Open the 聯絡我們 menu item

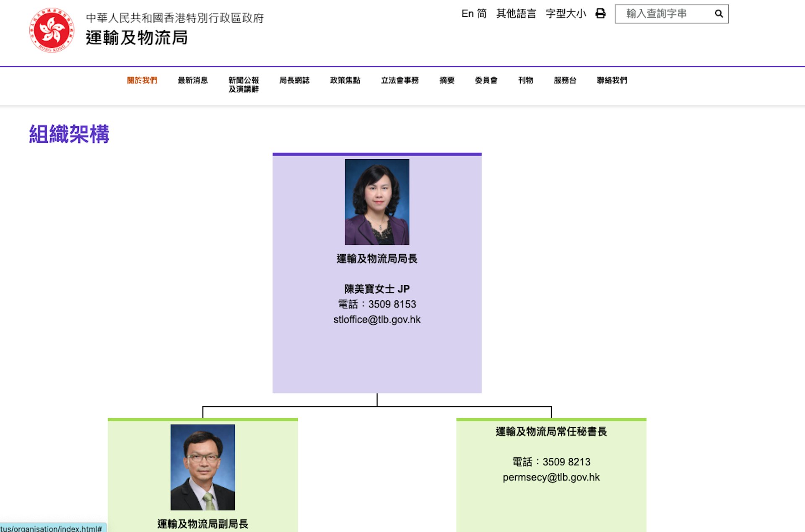point(612,80)
